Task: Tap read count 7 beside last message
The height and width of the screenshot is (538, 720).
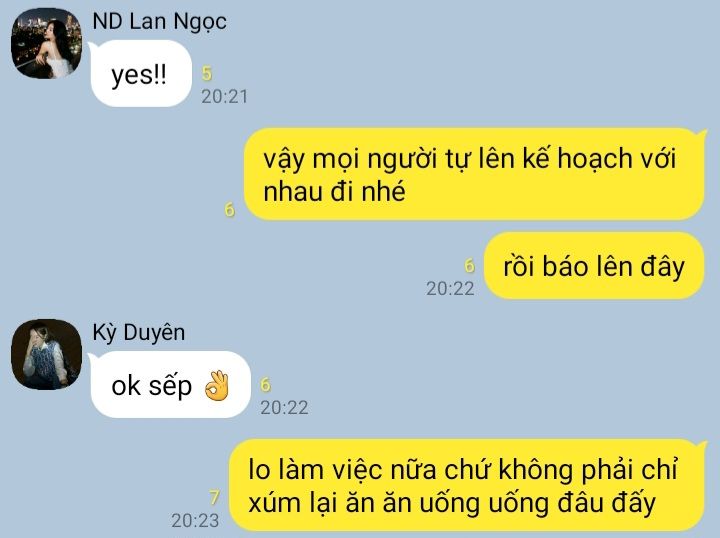Action: coord(214,497)
